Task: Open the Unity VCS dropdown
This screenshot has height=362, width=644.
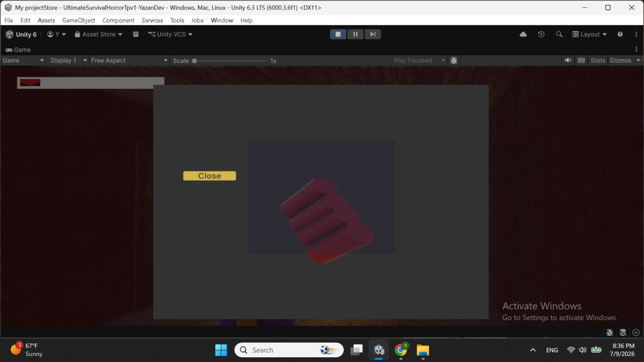Action: [170, 34]
